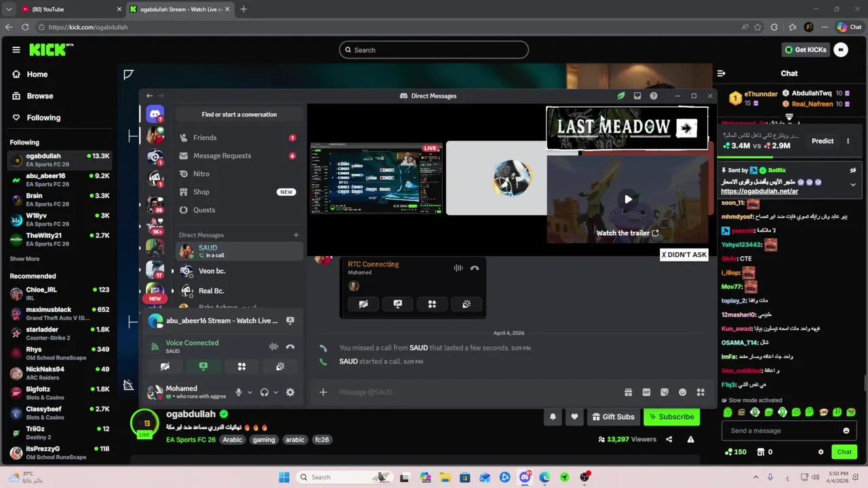Toggle camera in the RTC Connecting card

coord(363,304)
